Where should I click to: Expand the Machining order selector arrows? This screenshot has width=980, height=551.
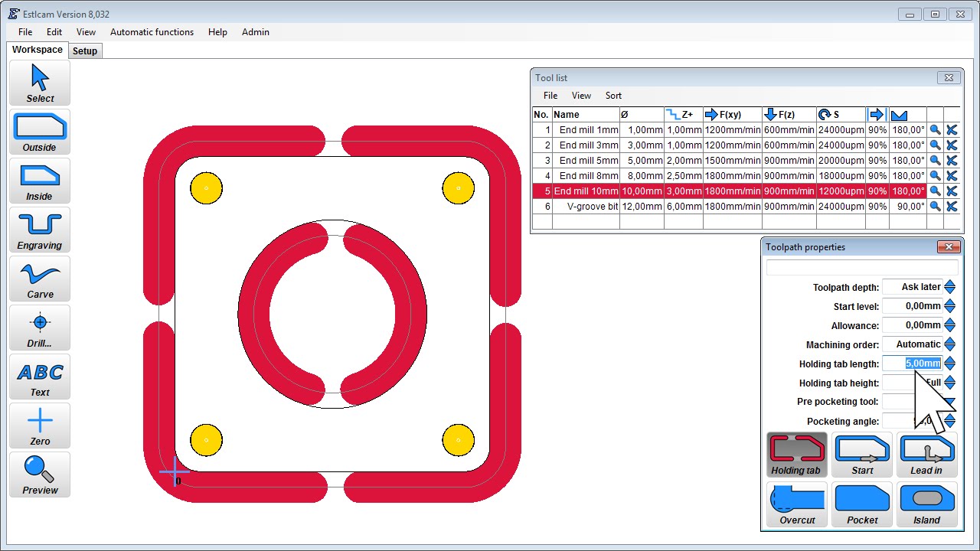tap(949, 344)
